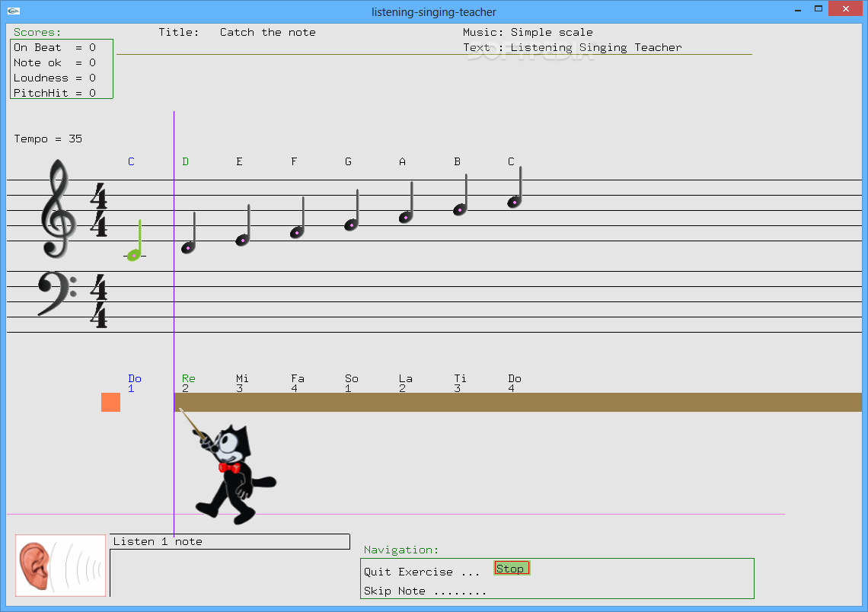Click the letter E note label
Viewport: 868px width, 612px height.
(239, 161)
